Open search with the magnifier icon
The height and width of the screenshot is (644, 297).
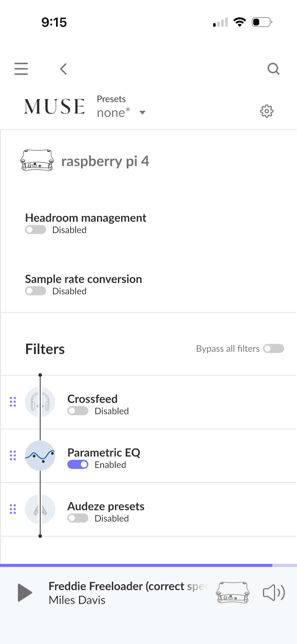[x=274, y=69]
